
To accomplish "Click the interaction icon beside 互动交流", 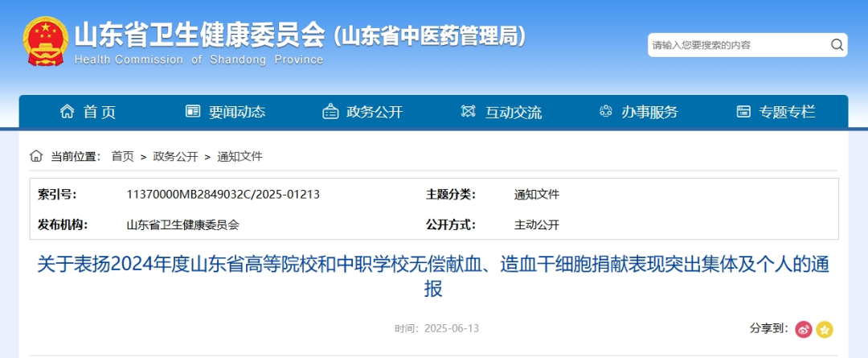I will coord(469,111).
